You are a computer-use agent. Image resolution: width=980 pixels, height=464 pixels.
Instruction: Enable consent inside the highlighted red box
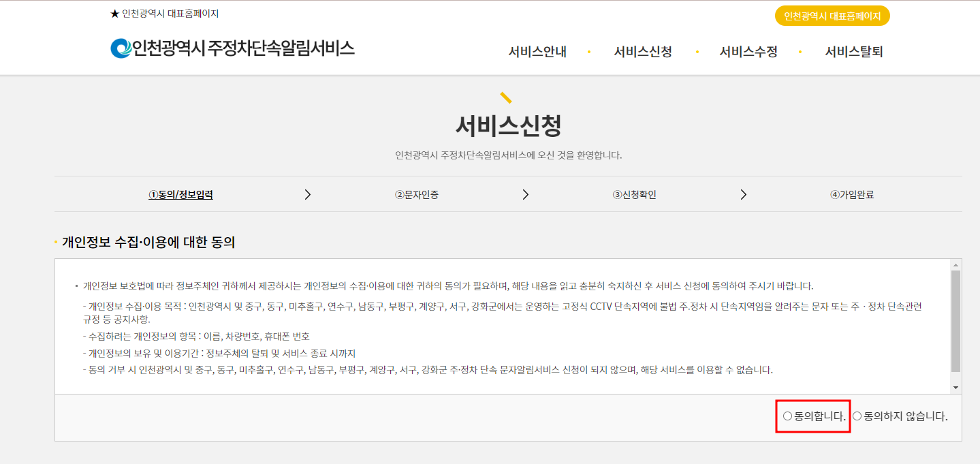point(787,416)
